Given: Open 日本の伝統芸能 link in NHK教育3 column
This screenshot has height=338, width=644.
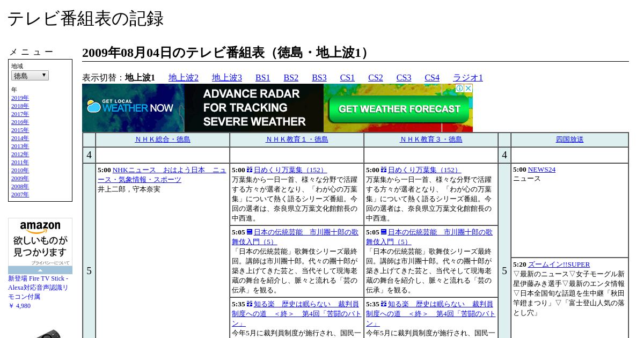Looking at the screenshot, I should pos(429,237).
